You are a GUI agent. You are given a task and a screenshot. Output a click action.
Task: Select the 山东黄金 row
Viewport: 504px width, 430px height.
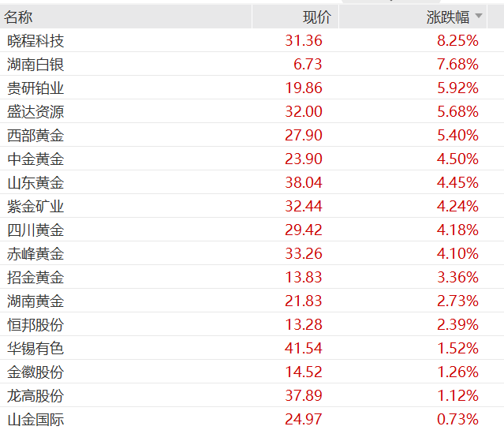(x=35, y=182)
